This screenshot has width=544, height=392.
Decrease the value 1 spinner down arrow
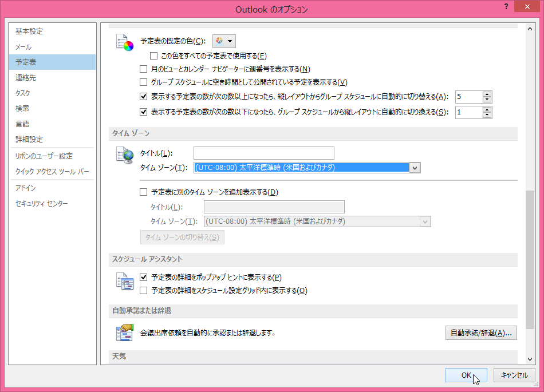point(487,115)
